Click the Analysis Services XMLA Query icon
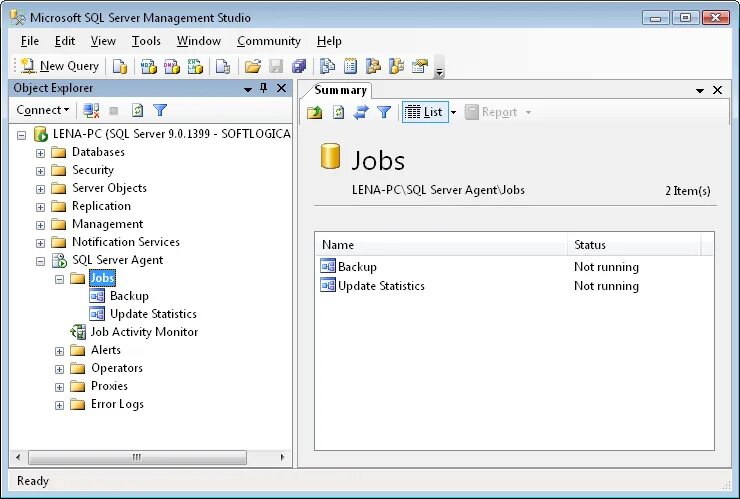The width and height of the screenshot is (740, 499). (195, 66)
